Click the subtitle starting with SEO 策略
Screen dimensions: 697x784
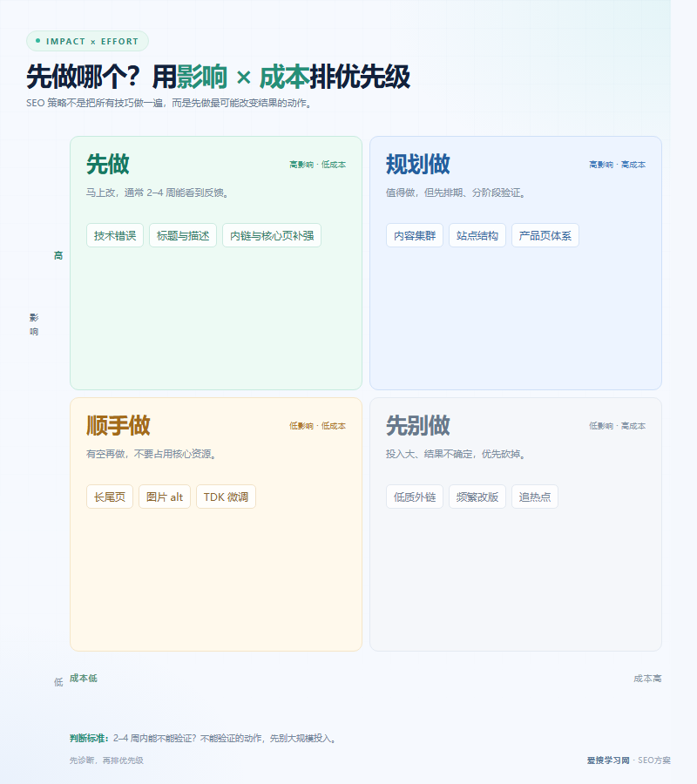click(170, 103)
